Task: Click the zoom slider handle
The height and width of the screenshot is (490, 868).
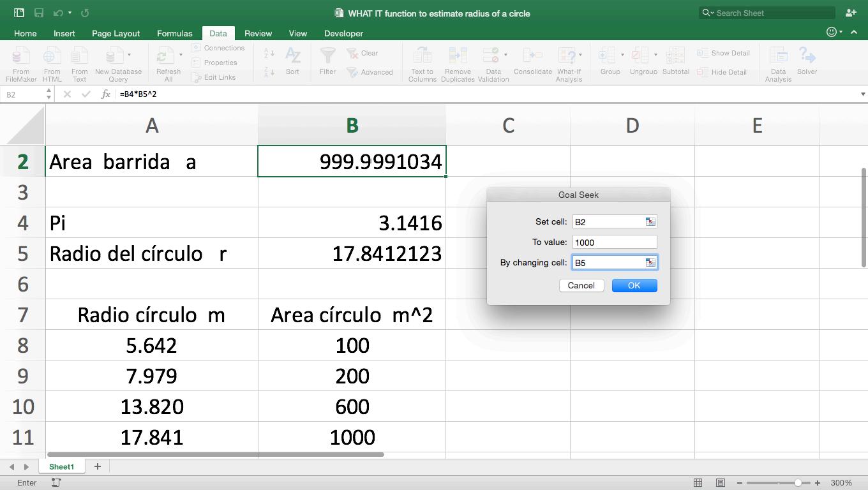Action: coord(798,483)
